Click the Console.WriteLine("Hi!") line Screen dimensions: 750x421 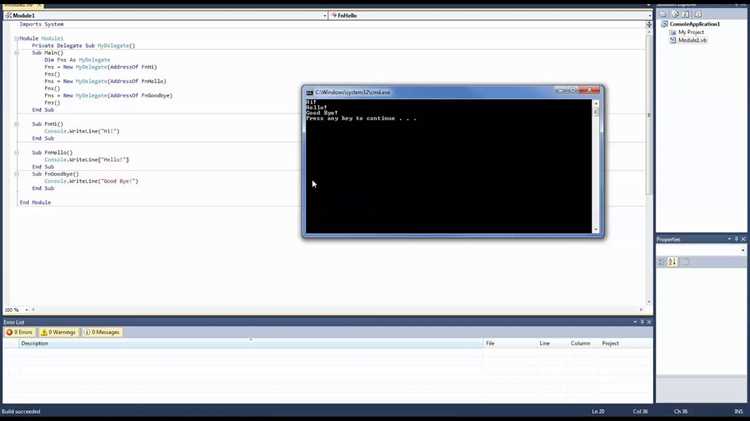(x=82, y=131)
